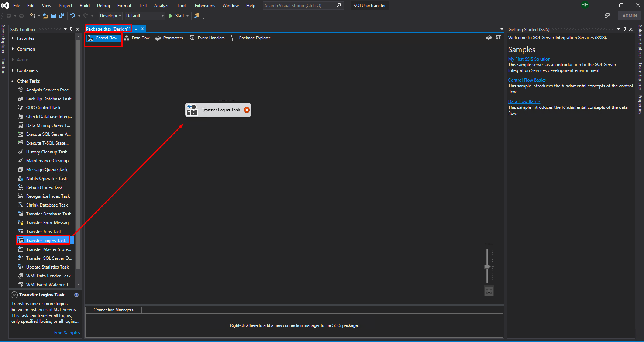Click the error icon on Transfer Logins Task
Image resolution: width=644 pixels, height=342 pixels.
tap(247, 110)
